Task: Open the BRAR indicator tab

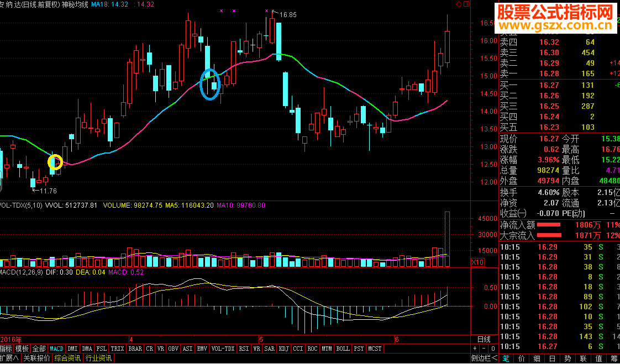Action: [x=135, y=349]
